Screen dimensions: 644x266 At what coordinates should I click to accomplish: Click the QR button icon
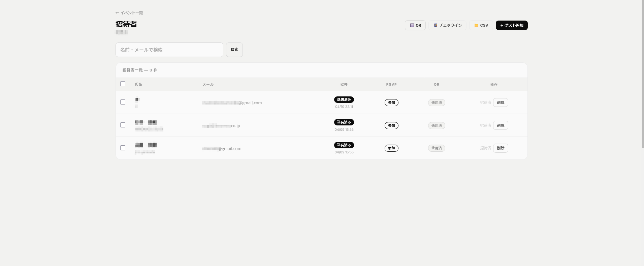click(412, 25)
